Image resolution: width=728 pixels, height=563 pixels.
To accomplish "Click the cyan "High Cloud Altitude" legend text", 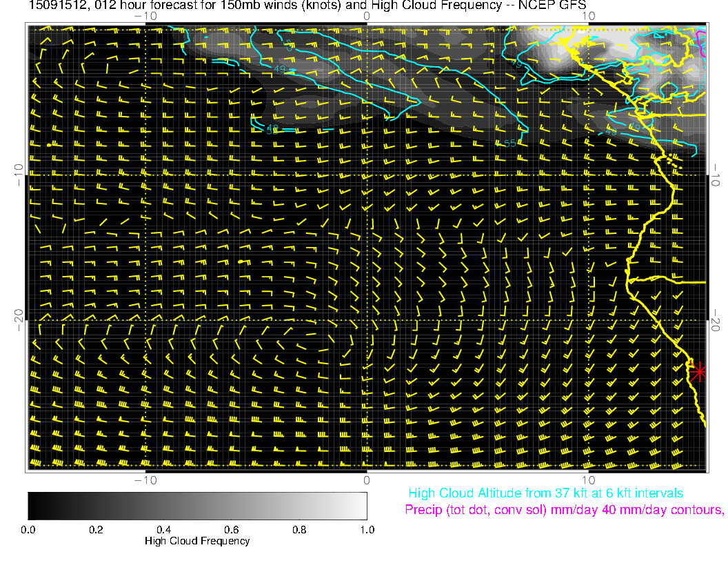I will [545, 493].
